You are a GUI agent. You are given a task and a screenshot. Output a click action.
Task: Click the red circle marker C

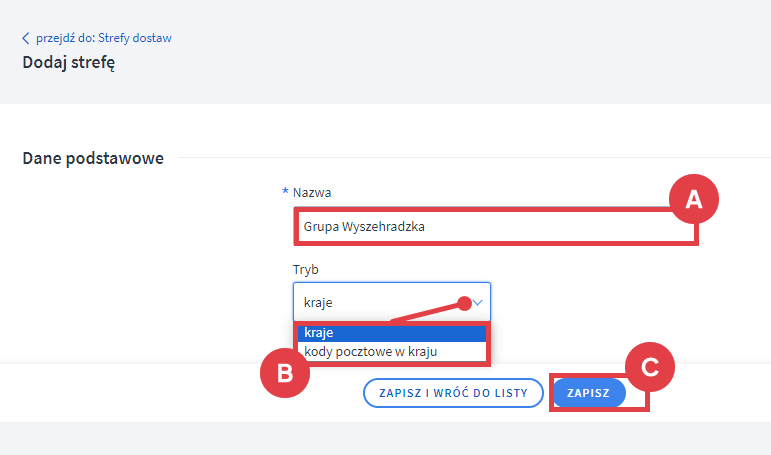tap(650, 367)
